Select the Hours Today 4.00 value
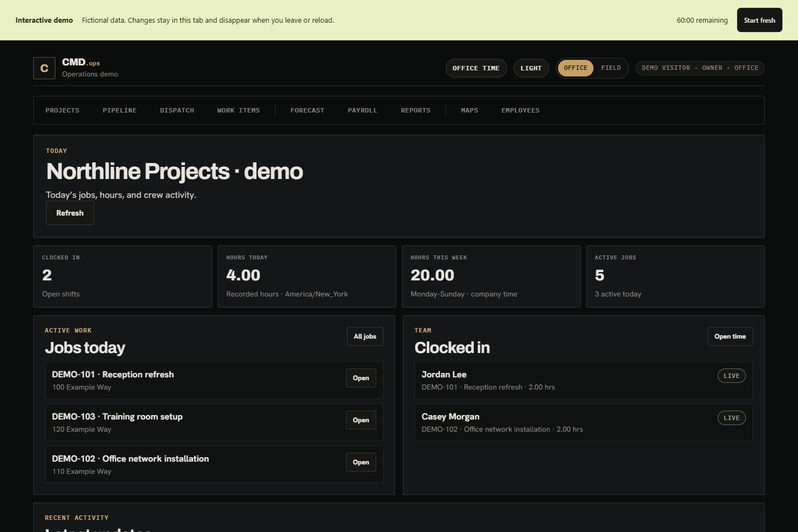This screenshot has width=798, height=532. pos(243,275)
